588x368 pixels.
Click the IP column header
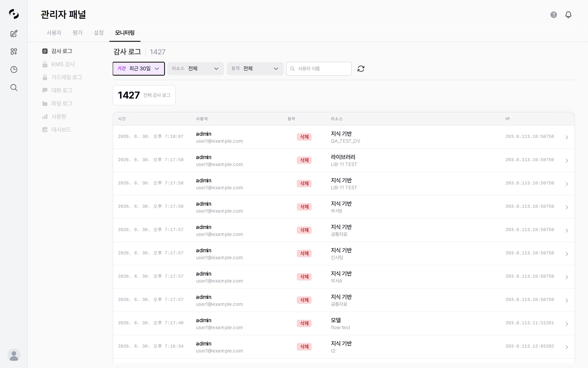(x=508, y=119)
